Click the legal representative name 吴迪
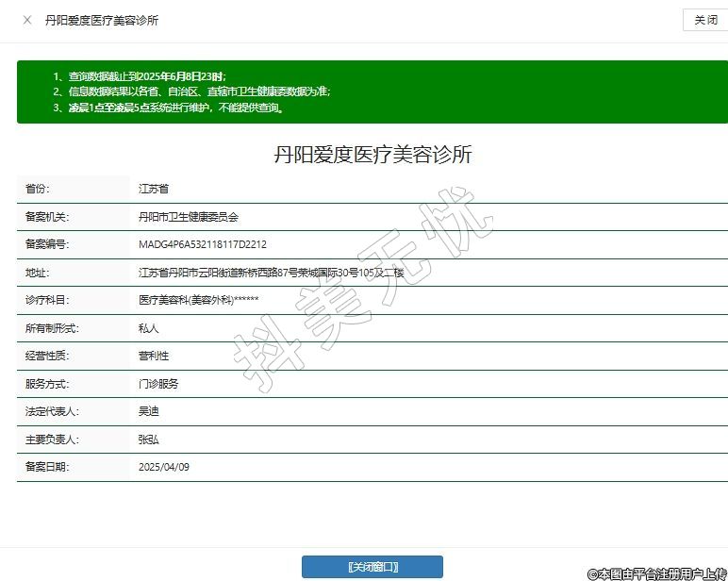Image resolution: width=728 pixels, height=581 pixels. [x=149, y=411]
